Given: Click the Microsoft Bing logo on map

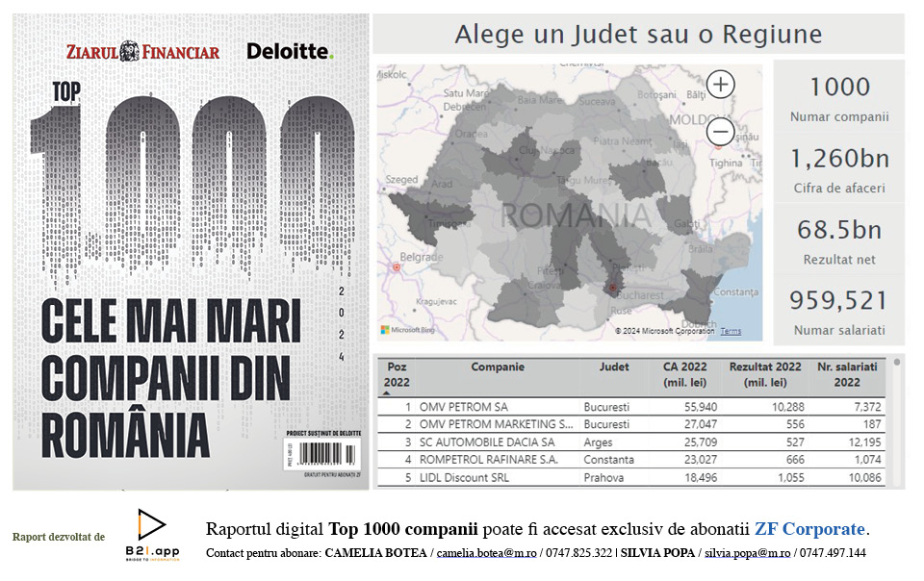Looking at the screenshot, I should (408, 330).
